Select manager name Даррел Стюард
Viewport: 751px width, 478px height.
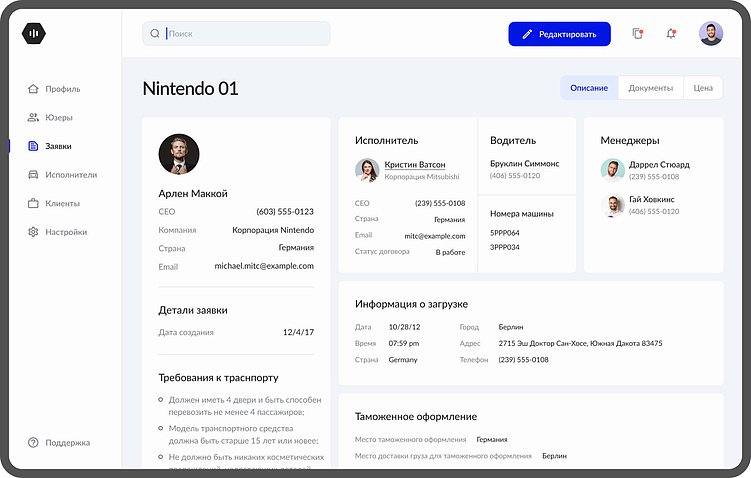pos(659,164)
